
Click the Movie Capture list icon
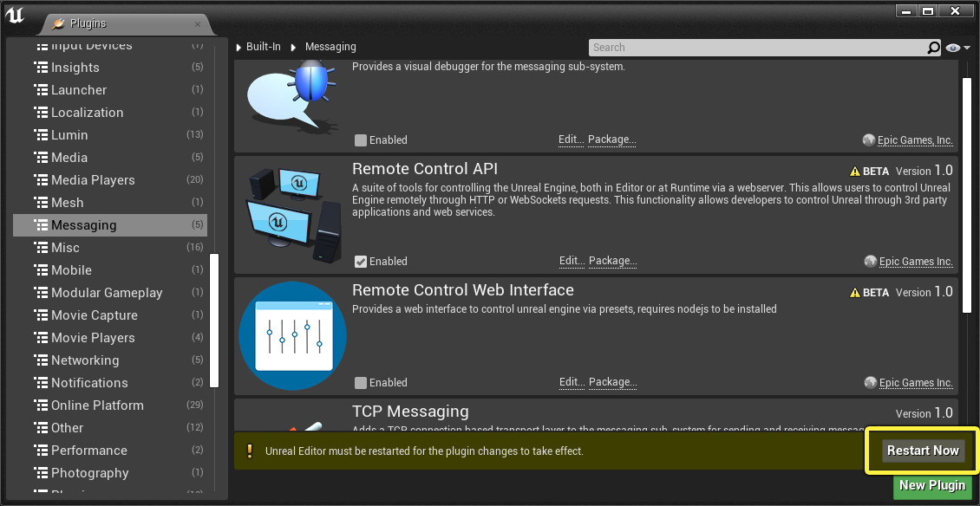click(x=42, y=315)
